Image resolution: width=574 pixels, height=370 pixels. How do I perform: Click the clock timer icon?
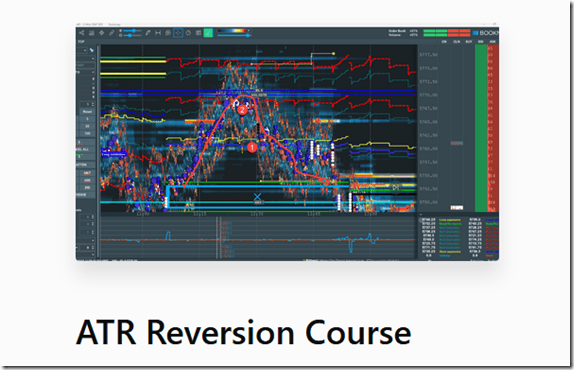pos(188,33)
